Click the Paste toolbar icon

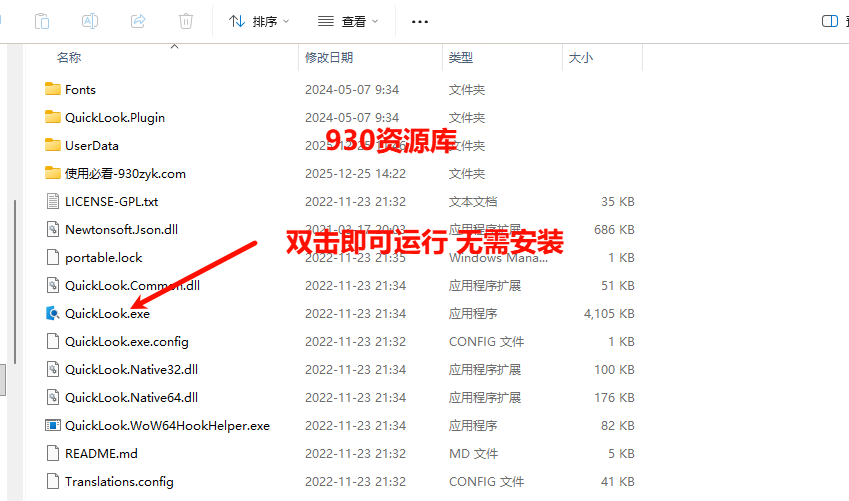tap(42, 22)
